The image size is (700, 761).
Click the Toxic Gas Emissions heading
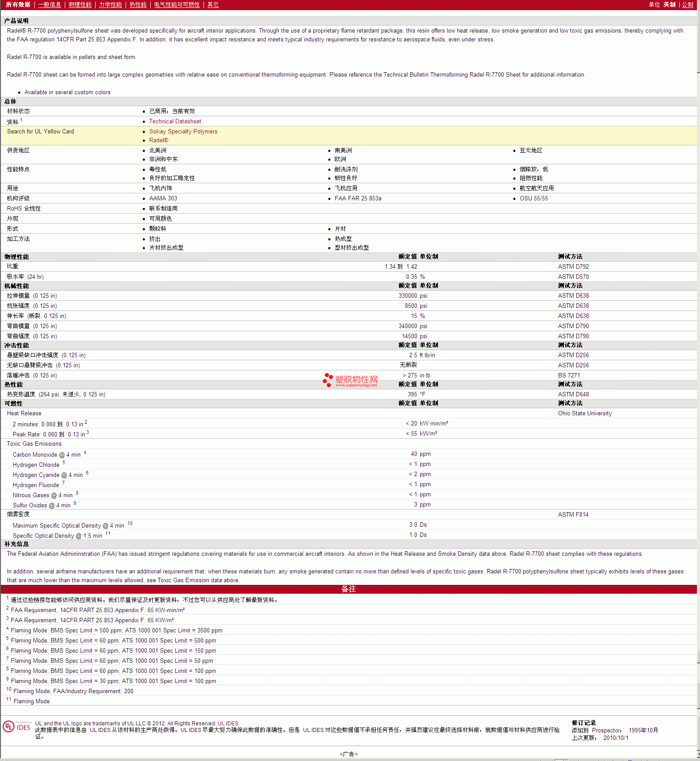pos(34,443)
